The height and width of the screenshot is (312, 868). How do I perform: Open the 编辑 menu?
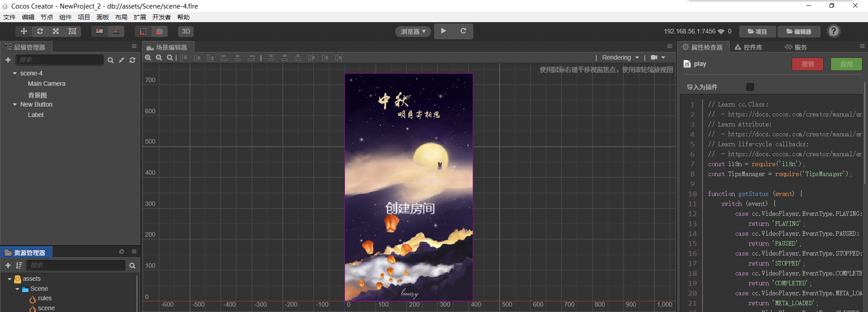pos(28,17)
